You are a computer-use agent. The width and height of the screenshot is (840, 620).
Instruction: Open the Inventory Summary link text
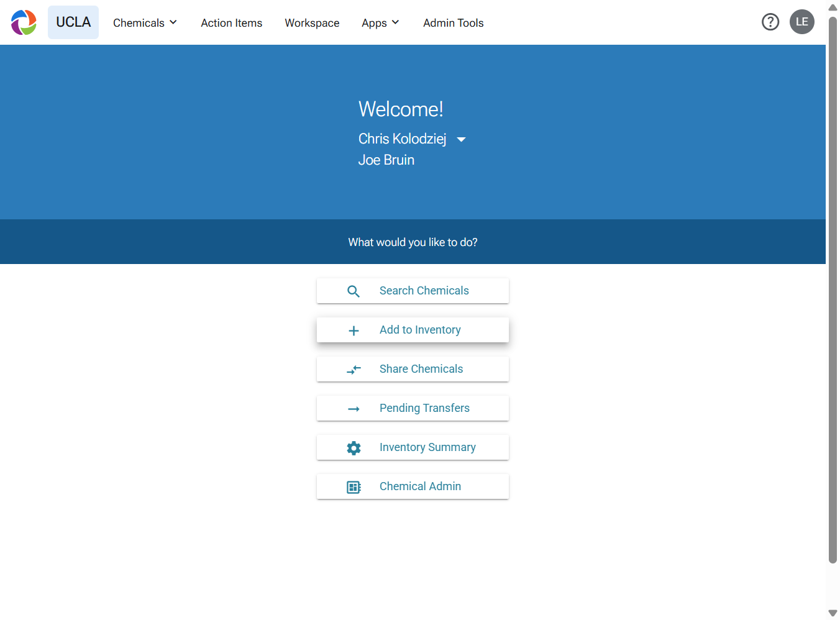(427, 447)
